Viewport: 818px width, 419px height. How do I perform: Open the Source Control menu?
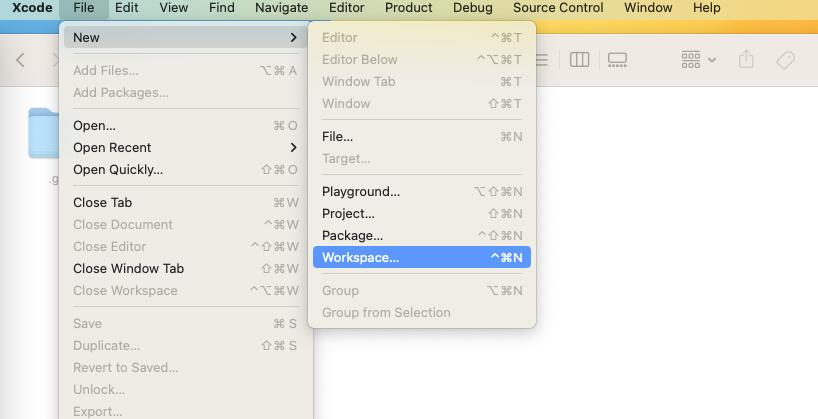point(558,8)
